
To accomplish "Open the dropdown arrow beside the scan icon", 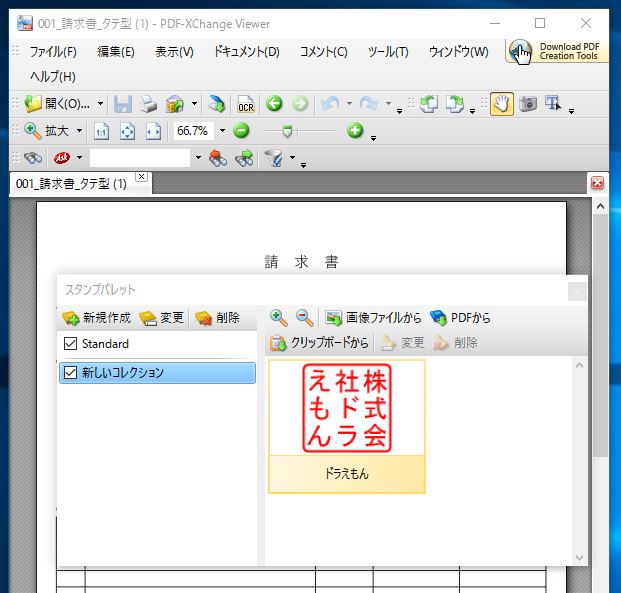I will pyautogui.click(x=194, y=104).
